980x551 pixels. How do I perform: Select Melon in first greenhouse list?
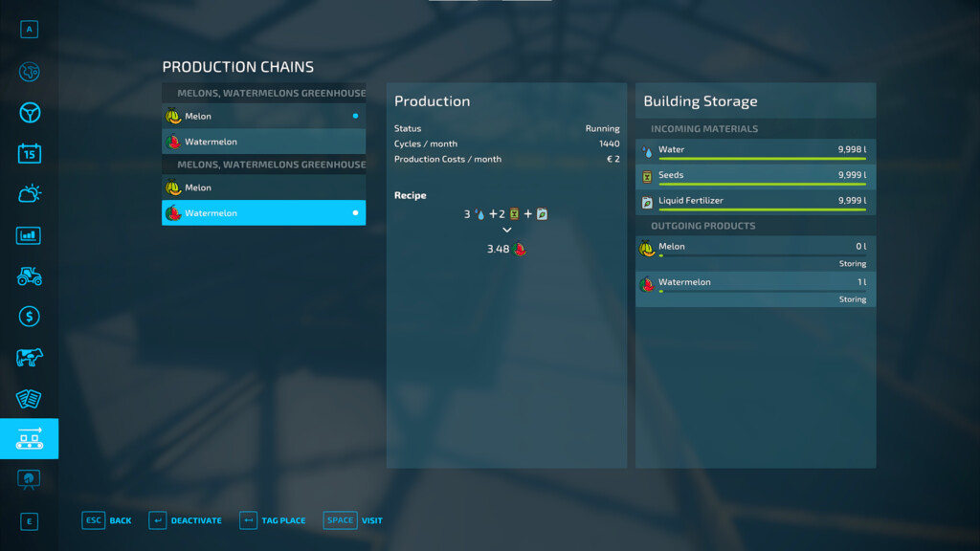pos(264,116)
